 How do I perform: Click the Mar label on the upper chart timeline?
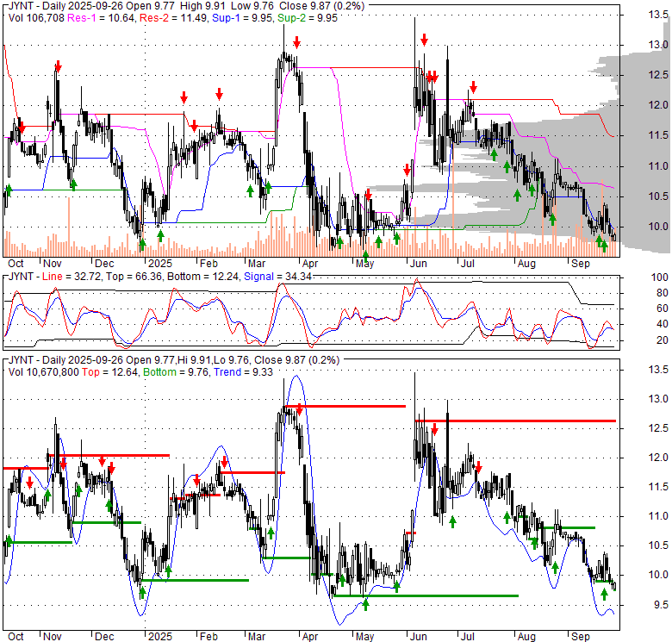[257, 264]
